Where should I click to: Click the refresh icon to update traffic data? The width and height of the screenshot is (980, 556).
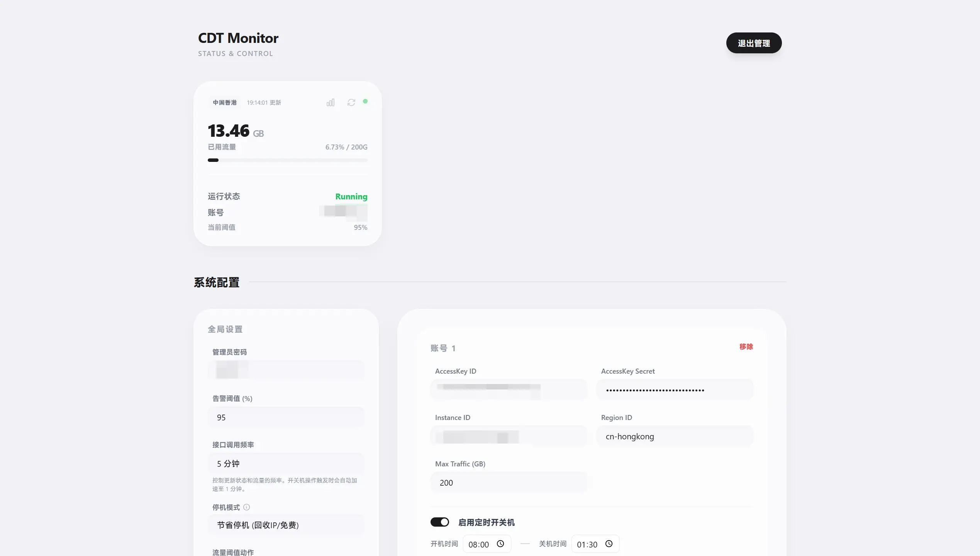(x=351, y=102)
